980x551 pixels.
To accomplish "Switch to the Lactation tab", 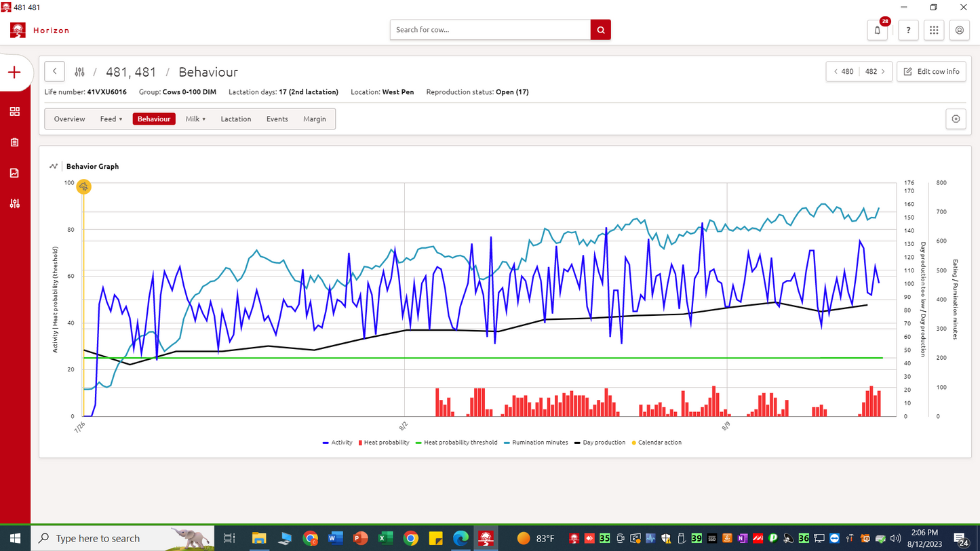I will [x=236, y=119].
